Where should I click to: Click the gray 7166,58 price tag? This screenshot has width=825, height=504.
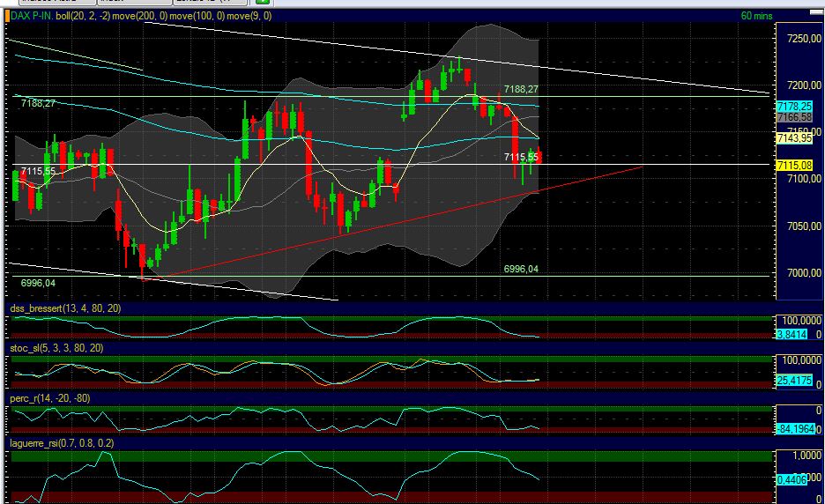pos(794,117)
